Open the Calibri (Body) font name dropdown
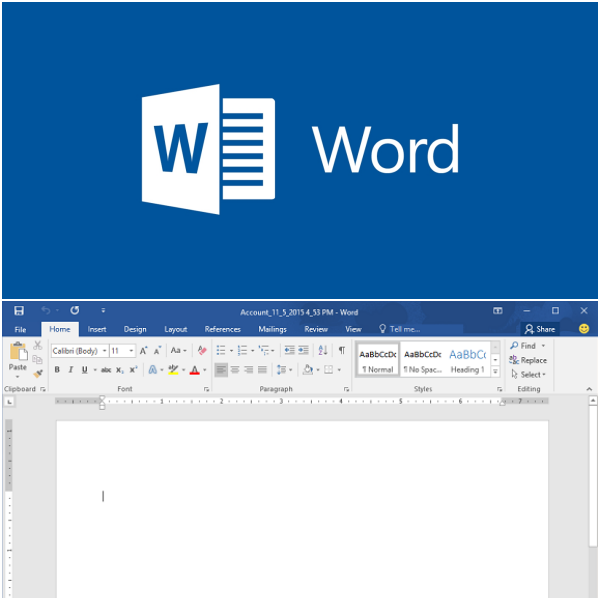 pos(104,351)
